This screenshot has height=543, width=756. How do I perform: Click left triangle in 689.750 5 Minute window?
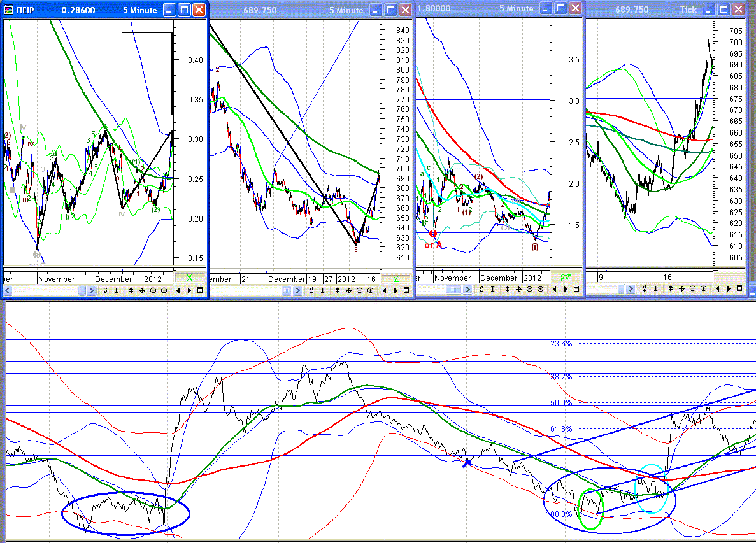[x=384, y=290]
